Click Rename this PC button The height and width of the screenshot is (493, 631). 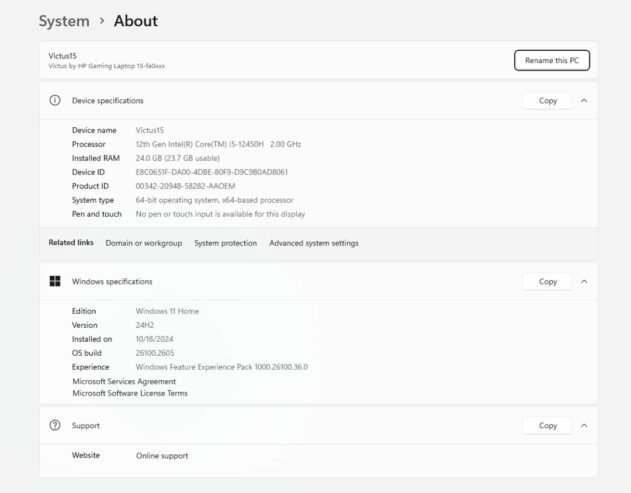click(x=552, y=60)
